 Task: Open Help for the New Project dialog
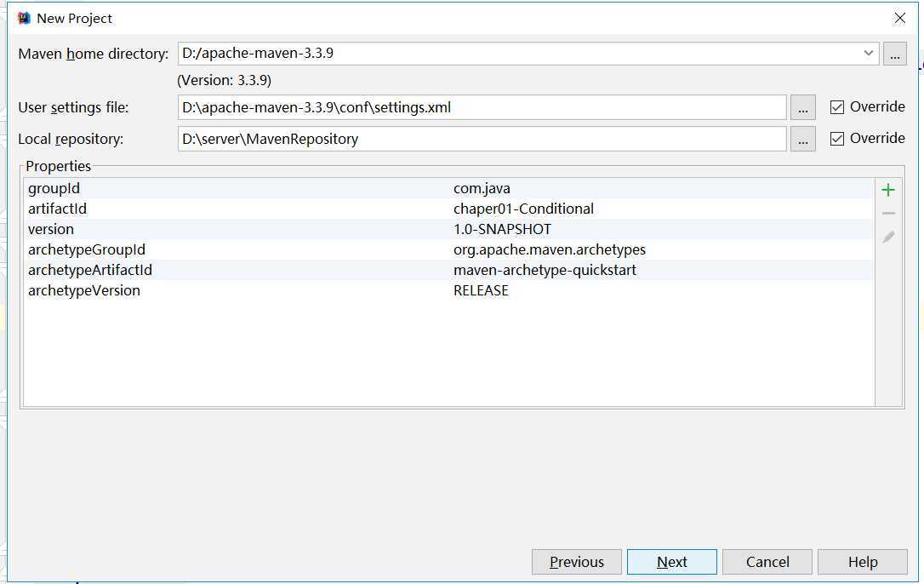tap(863, 562)
